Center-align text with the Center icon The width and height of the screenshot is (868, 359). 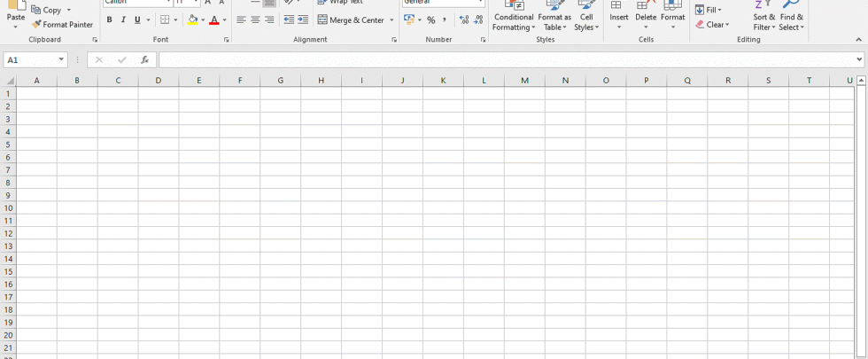255,20
